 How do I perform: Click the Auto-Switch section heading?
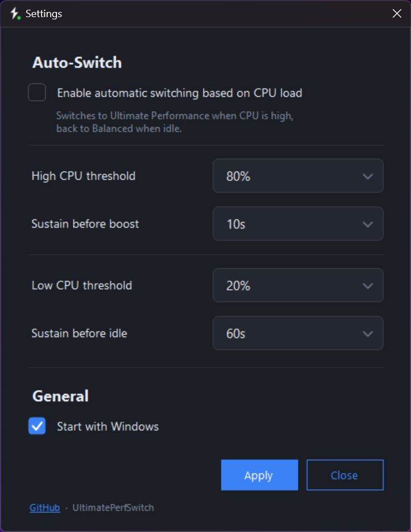tap(77, 63)
